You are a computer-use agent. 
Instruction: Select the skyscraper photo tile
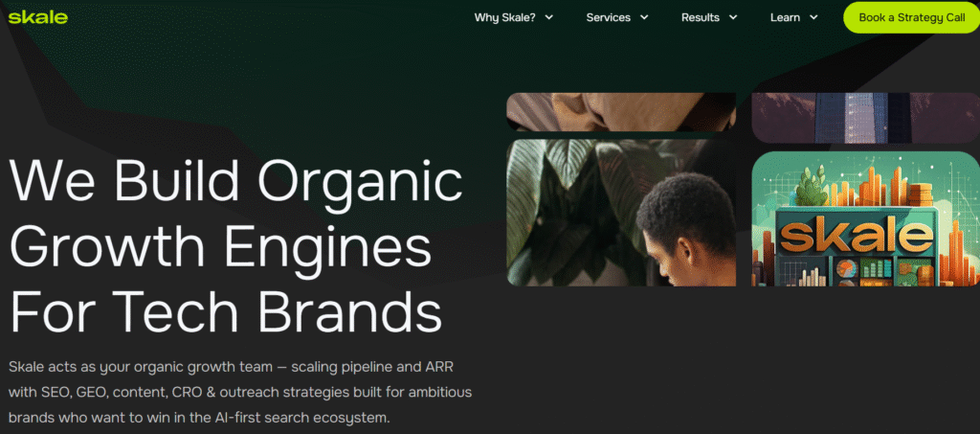click(865, 118)
